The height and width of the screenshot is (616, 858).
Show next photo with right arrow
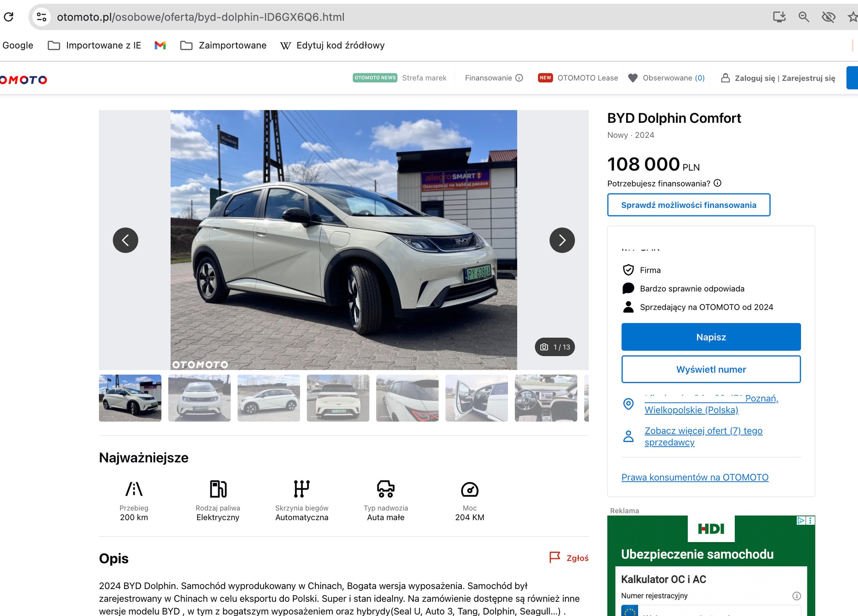(562, 240)
